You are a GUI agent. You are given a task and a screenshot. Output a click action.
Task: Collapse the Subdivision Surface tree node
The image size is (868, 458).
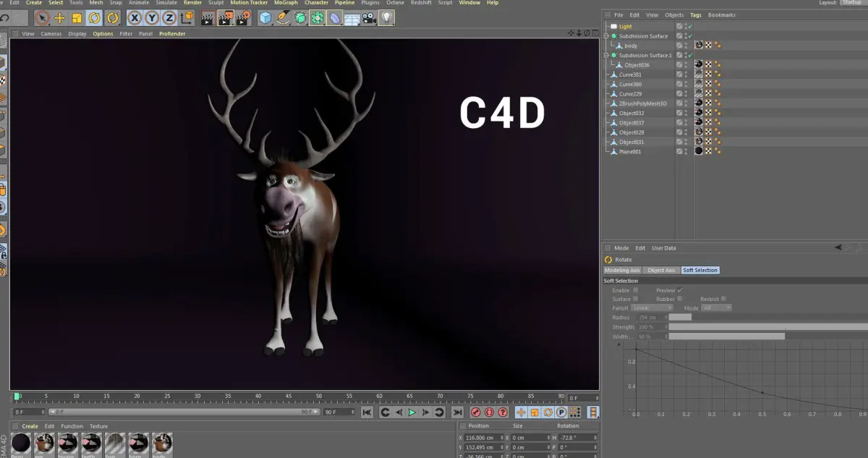click(607, 36)
